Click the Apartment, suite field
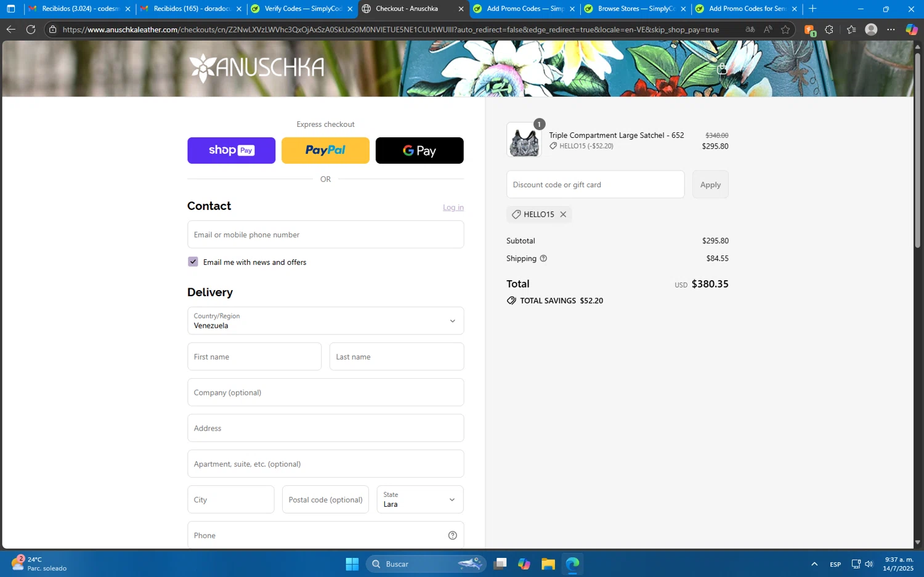924x577 pixels. pos(325,464)
